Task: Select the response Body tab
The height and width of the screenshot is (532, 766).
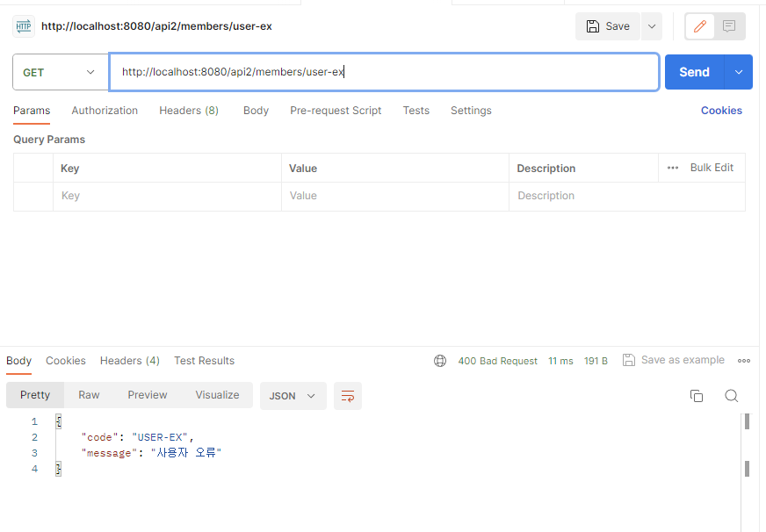Action: [x=19, y=361]
